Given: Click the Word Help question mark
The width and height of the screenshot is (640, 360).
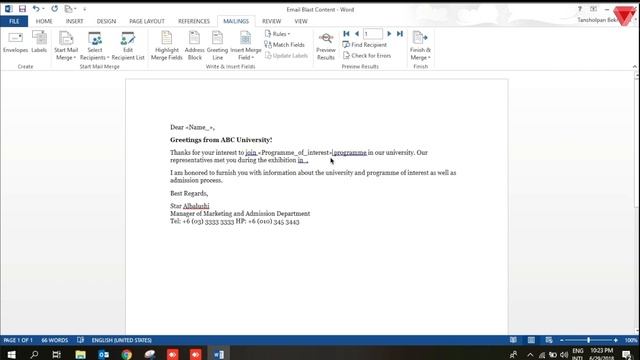Looking at the screenshot, I should (x=580, y=9).
